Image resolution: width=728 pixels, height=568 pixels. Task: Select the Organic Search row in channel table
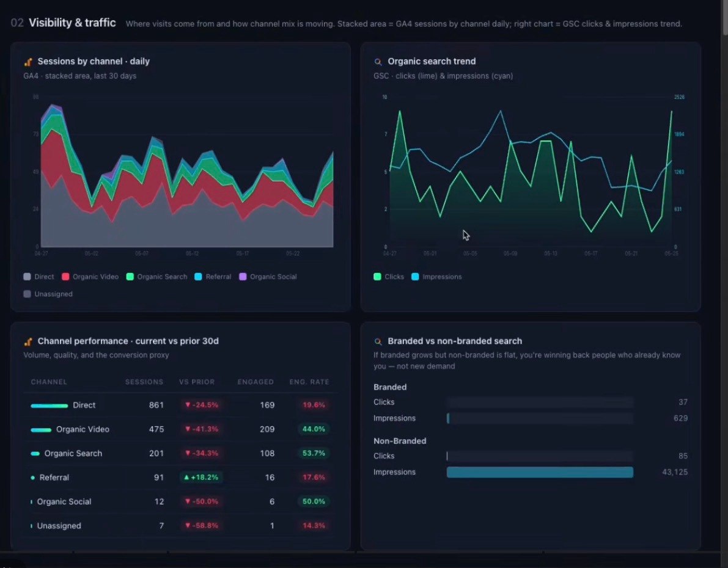[x=180, y=453]
